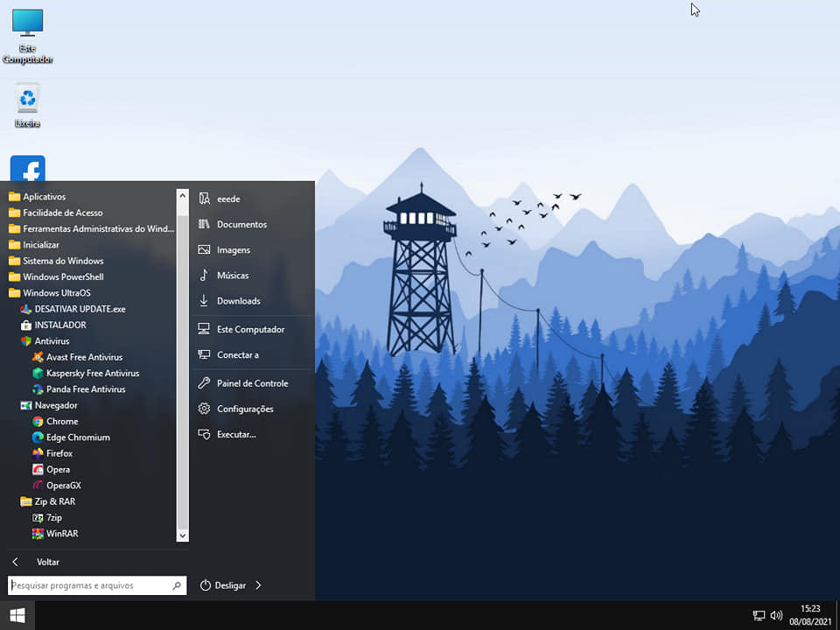This screenshot has height=630, width=840.
Task: Expand Ferramentas Administrativas do Windows folder
Action: (x=91, y=228)
